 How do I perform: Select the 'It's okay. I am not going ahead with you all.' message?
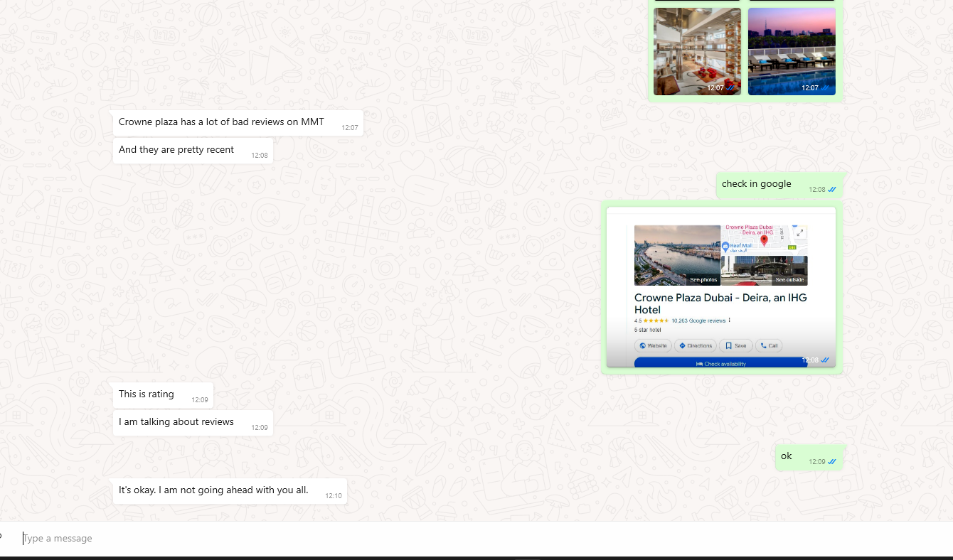coord(230,491)
